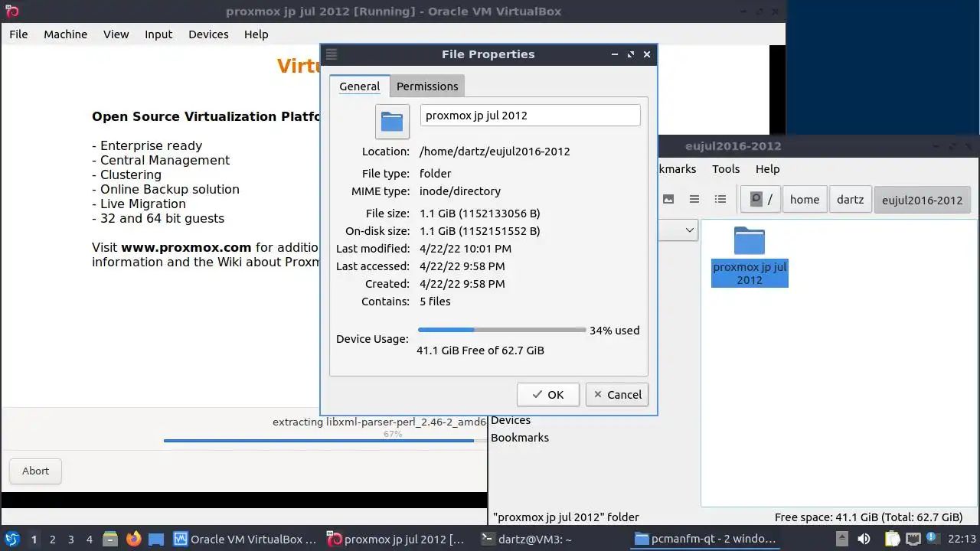Open the VirtualBox File menu
980x551 pixels.
18,34
